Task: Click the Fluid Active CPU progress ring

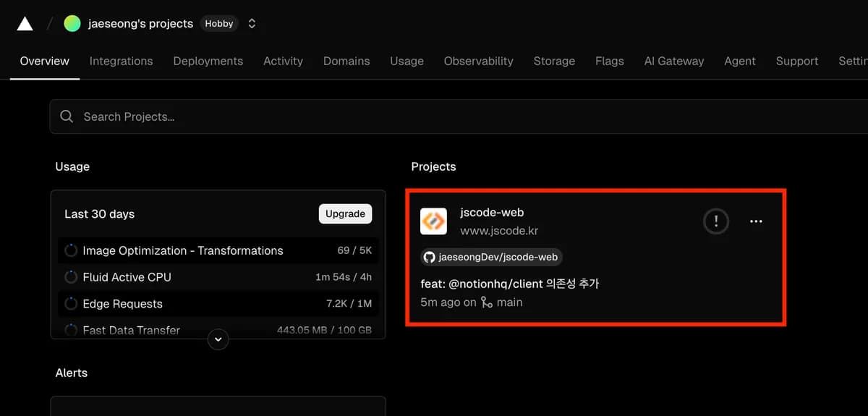Action: tap(71, 277)
